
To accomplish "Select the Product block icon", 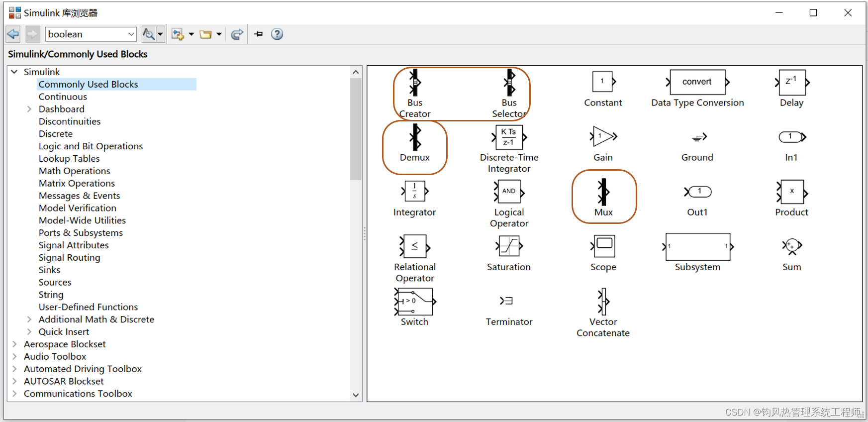I will pyautogui.click(x=792, y=192).
